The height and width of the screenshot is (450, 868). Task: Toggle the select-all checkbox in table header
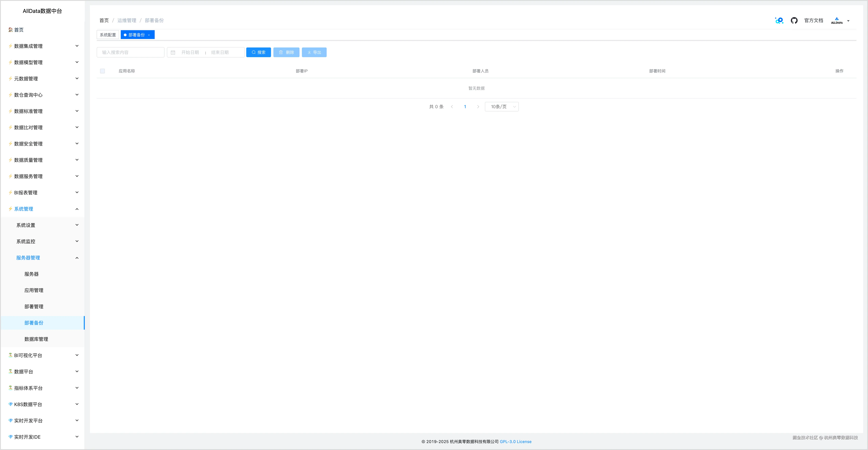point(102,71)
